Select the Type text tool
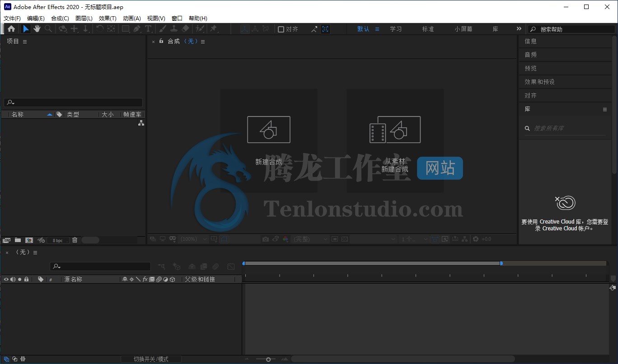This screenshot has width=618, height=364. [x=148, y=29]
